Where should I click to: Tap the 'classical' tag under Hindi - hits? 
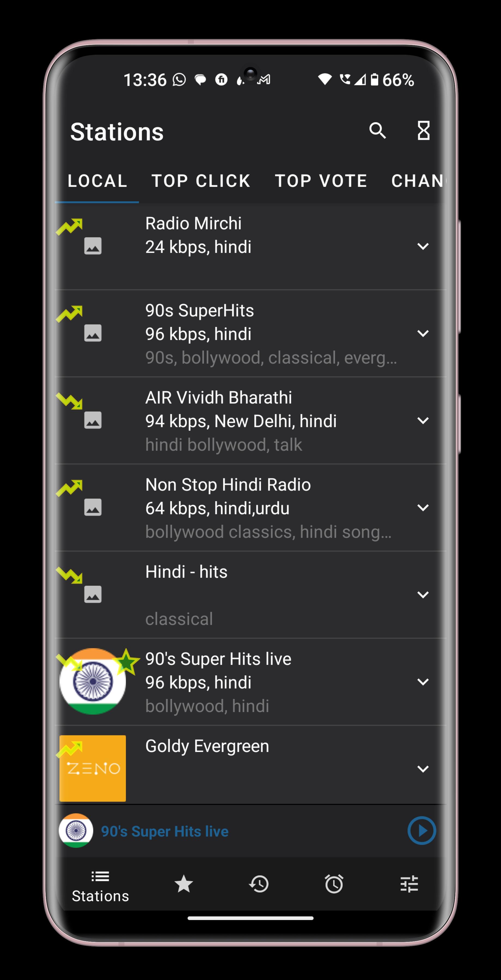point(179,619)
